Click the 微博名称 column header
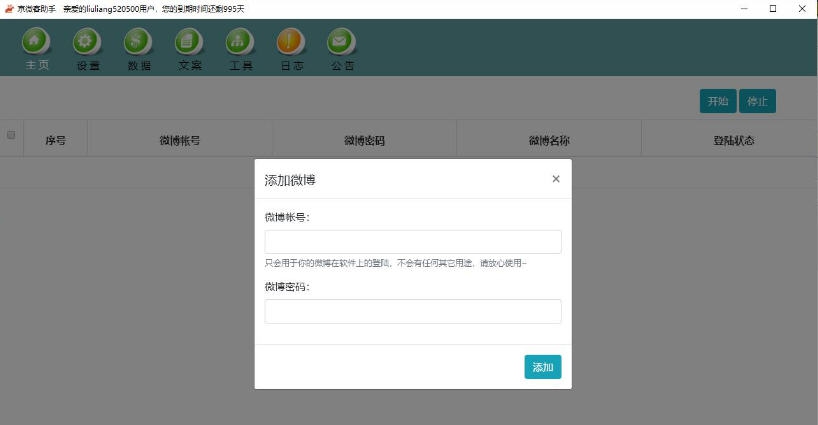Viewport: 818px width, 425px height. coord(549,140)
